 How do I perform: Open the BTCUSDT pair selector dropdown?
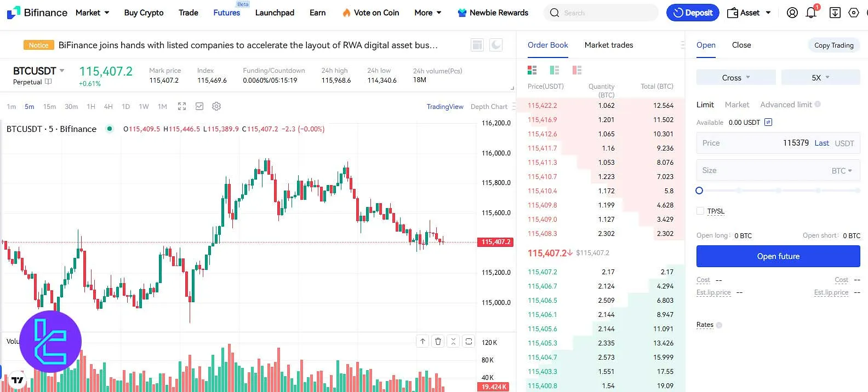(38, 71)
